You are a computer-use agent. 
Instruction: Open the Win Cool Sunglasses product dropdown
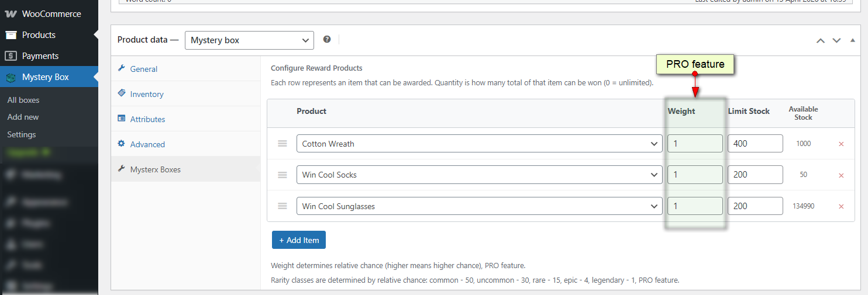coord(480,206)
